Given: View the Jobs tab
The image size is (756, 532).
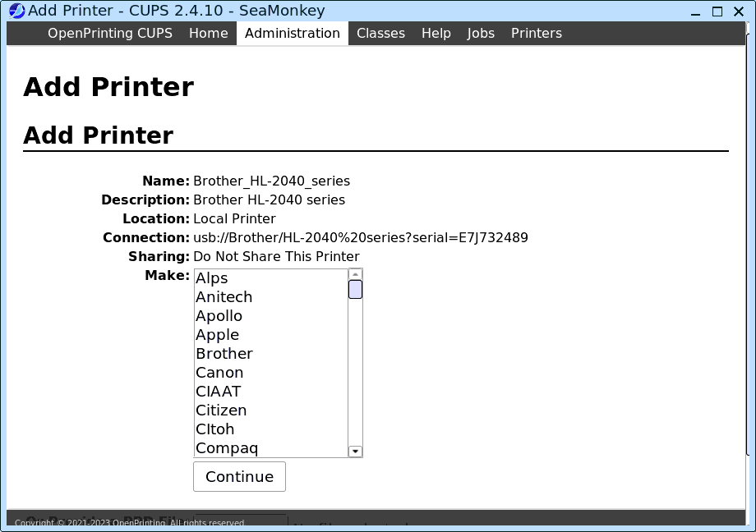Looking at the screenshot, I should click(481, 33).
